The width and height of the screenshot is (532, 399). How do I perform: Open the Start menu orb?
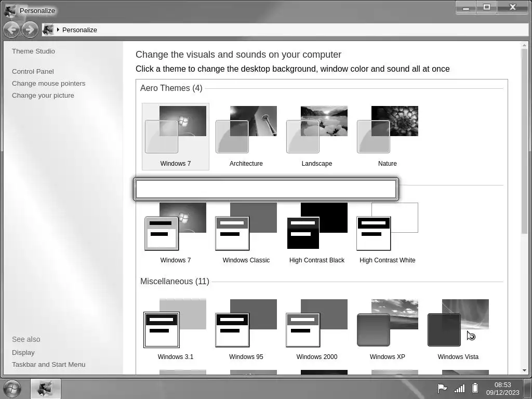12,389
